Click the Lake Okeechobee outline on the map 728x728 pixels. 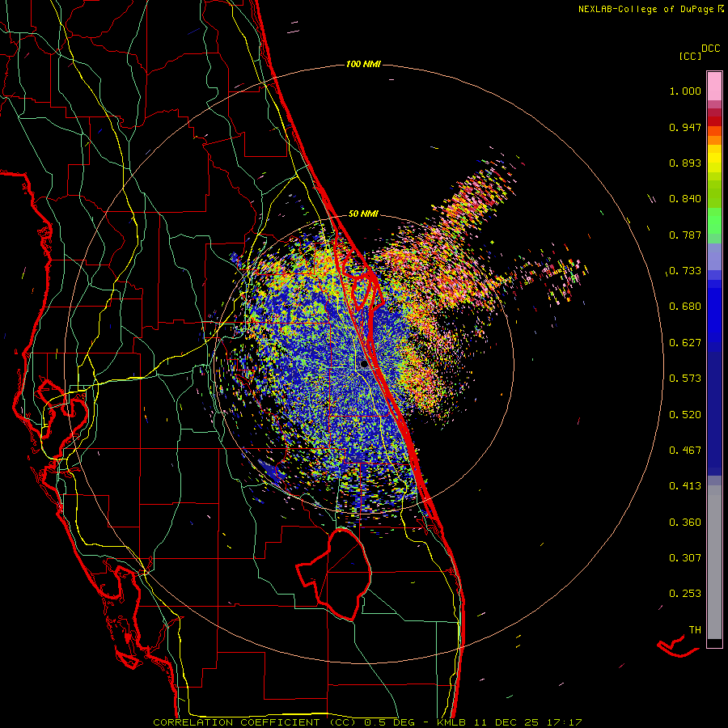click(334, 574)
